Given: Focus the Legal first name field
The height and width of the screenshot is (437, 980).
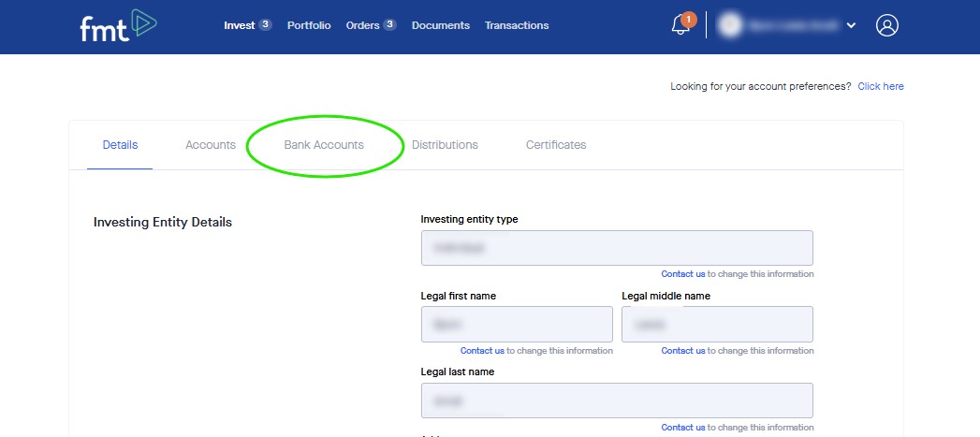Looking at the screenshot, I should [x=517, y=324].
